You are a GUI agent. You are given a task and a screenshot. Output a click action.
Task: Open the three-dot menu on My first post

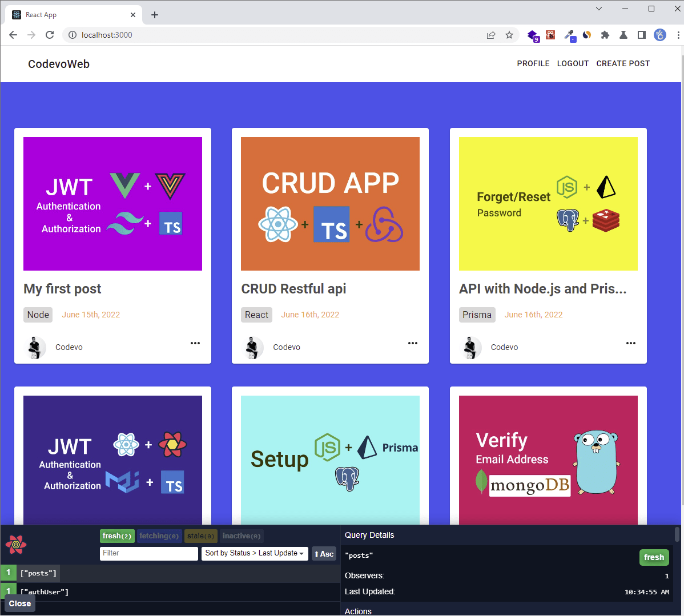point(195,343)
